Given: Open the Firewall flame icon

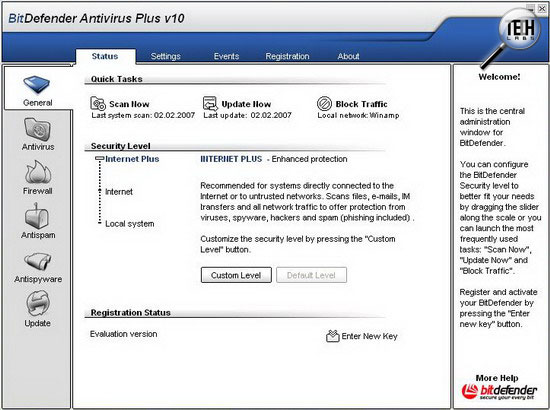Looking at the screenshot, I should 38,172.
